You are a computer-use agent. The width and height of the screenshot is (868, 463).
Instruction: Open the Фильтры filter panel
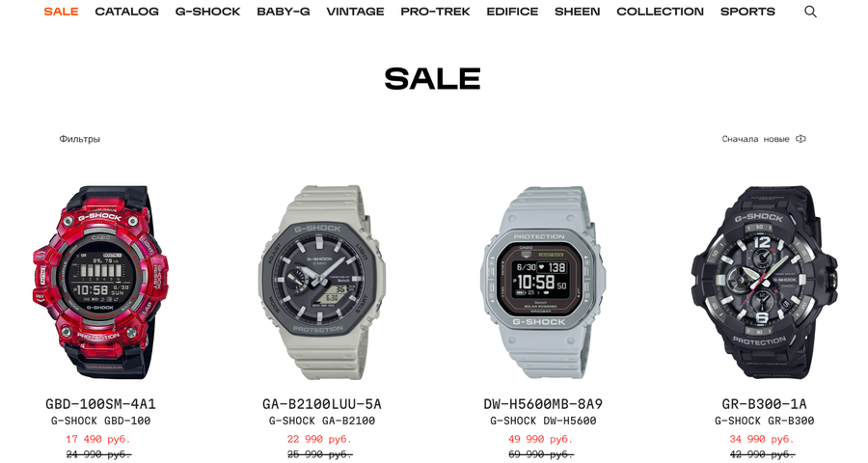(80, 139)
